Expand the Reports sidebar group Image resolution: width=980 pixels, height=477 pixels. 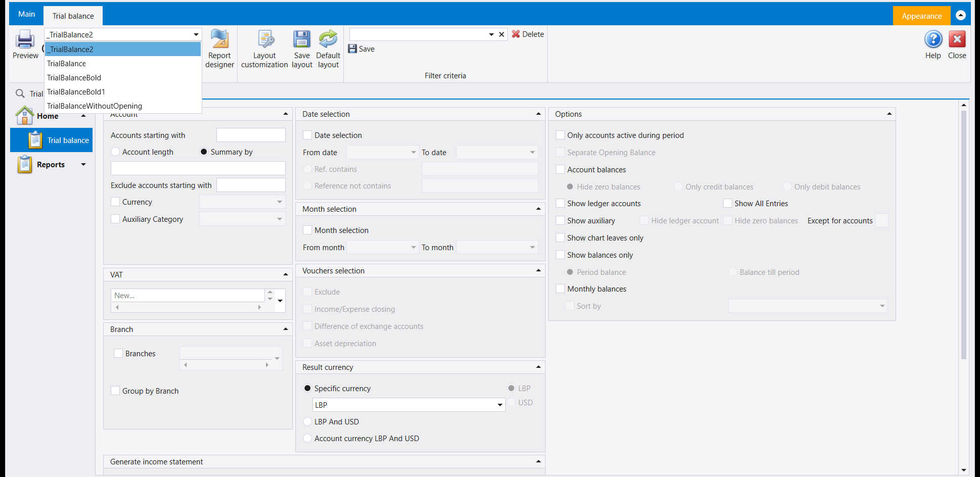tap(83, 164)
